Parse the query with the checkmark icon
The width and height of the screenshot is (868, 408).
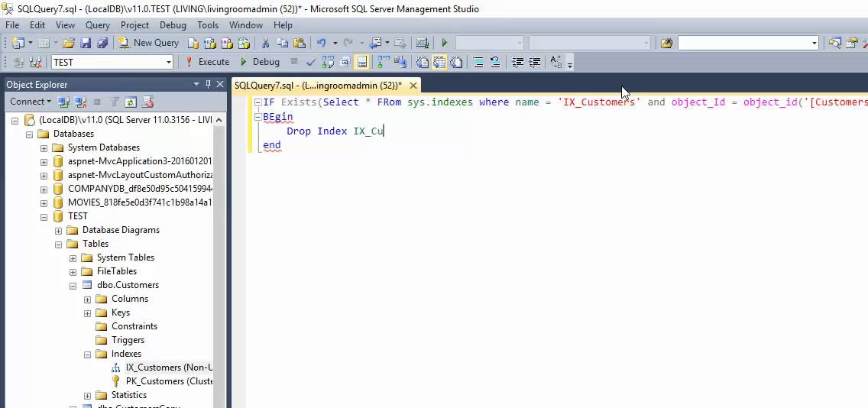310,62
